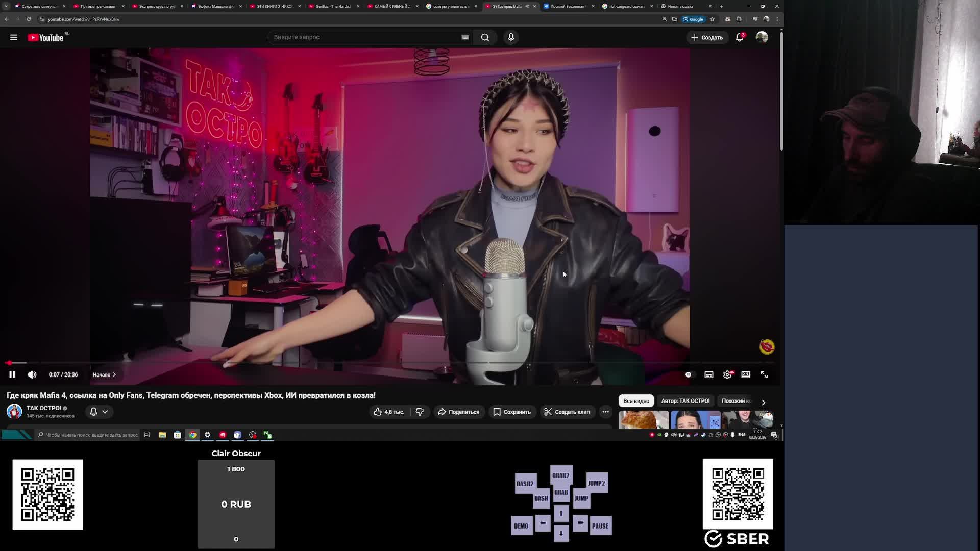Open player settings gear

coord(727,374)
